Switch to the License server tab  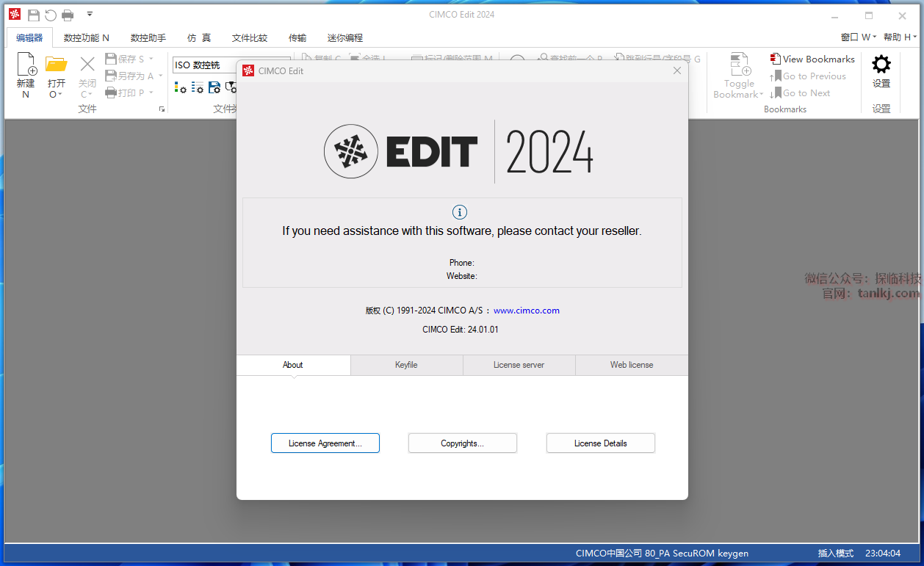519,365
